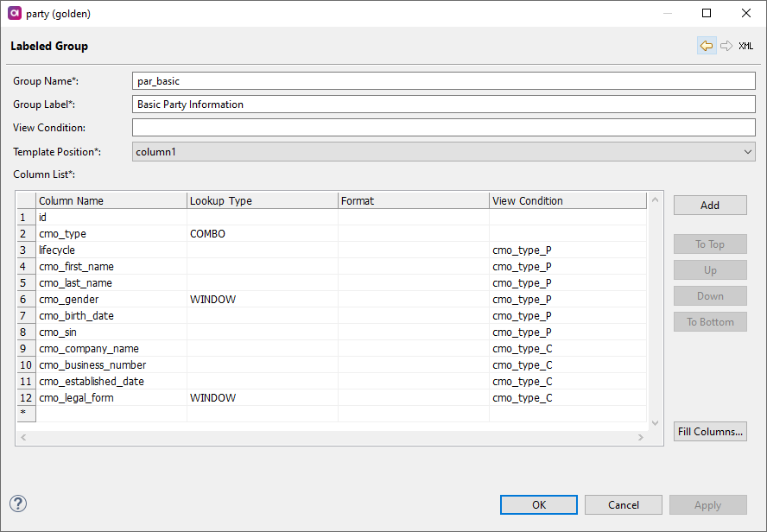Click the help question mark icon
This screenshot has height=532, width=767.
pos(18,503)
